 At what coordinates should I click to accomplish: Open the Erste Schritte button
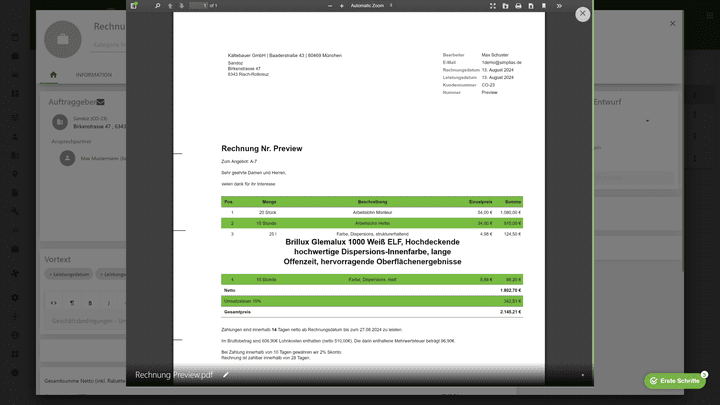(x=675, y=381)
